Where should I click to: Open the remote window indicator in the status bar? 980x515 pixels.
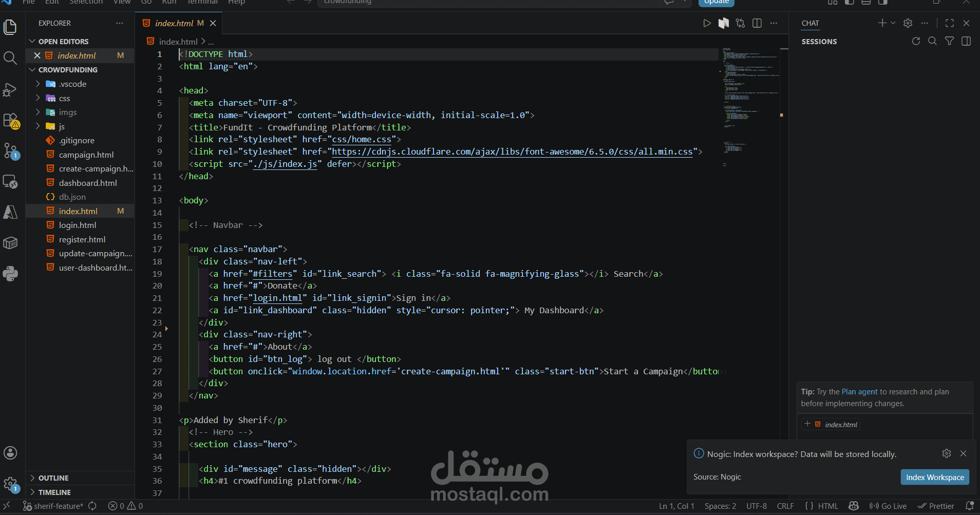tap(7, 506)
